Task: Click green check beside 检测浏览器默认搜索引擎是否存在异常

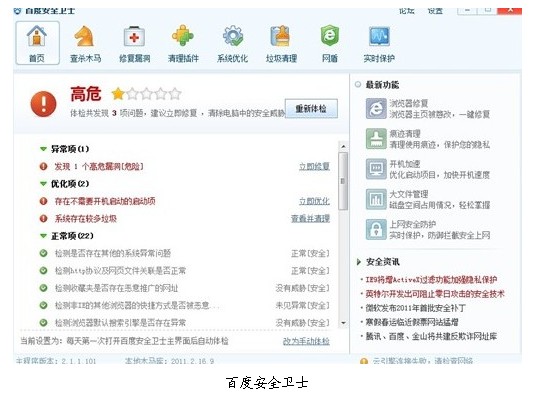Action: 44,323
